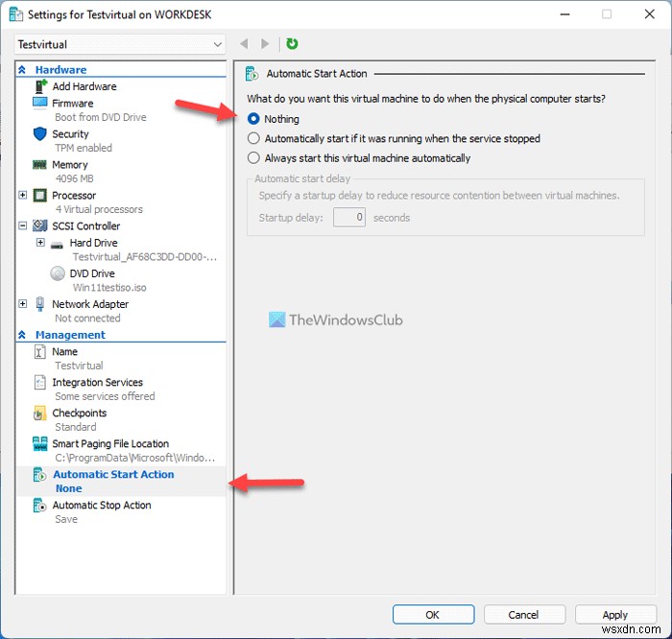This screenshot has width=672, height=639.
Task: Select the Smart Paging File Location item
Action: pyautogui.click(x=110, y=443)
